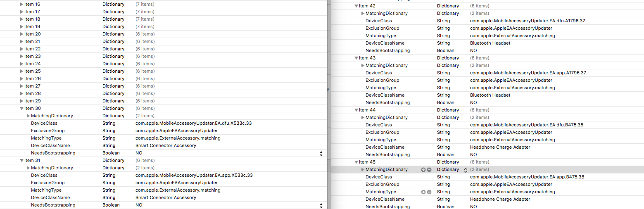This screenshot has width=644, height=209.
Task: Select value com.apple.MobileAccessoryUpdater.EA.dfu.B475.38
Action: (527, 125)
